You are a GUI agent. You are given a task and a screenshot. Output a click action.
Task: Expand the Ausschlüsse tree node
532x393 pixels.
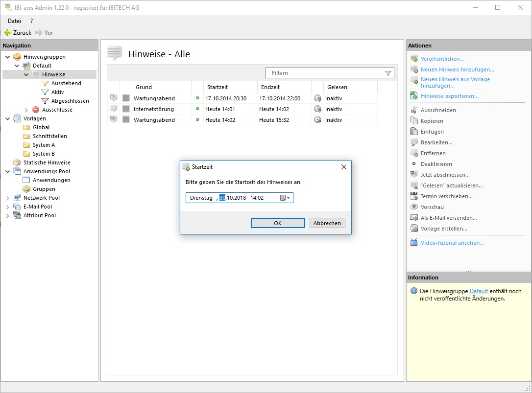(x=26, y=110)
